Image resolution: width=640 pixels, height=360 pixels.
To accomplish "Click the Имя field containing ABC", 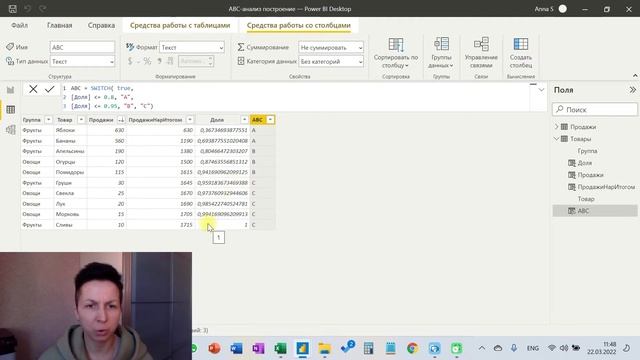I will (x=82, y=47).
